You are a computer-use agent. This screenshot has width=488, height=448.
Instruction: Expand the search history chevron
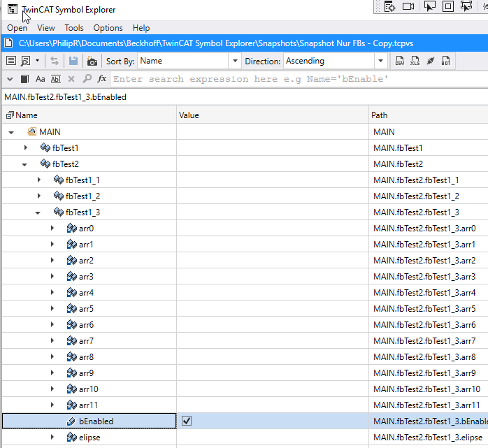[10, 79]
